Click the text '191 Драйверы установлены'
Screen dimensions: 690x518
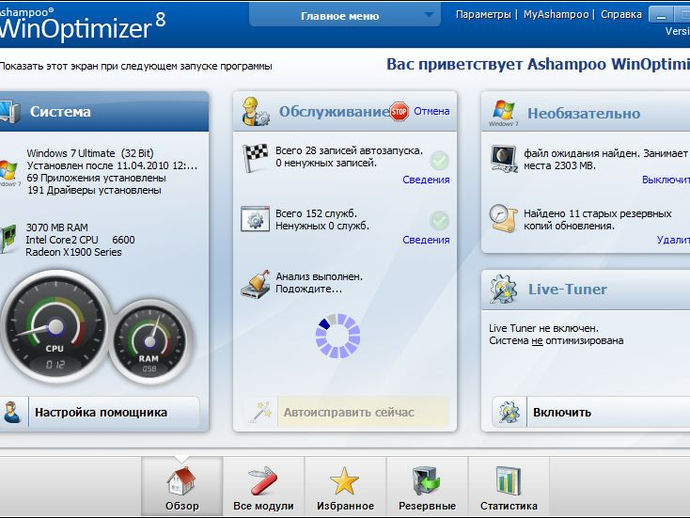point(94,190)
